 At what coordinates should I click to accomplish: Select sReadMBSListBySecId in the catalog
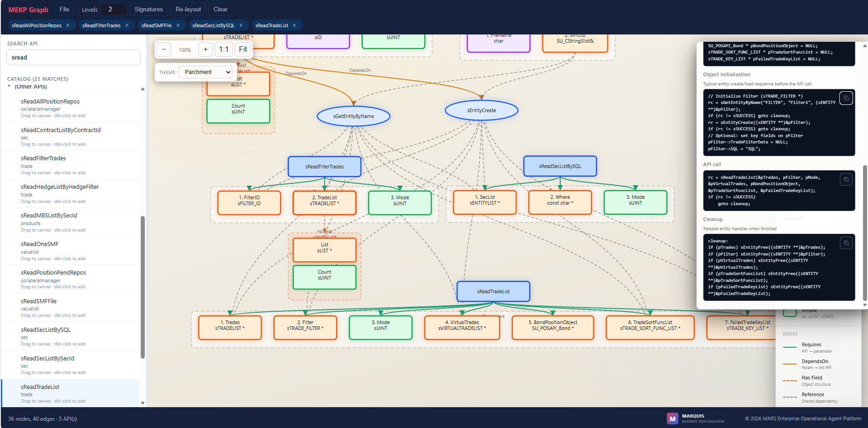click(x=70, y=222)
